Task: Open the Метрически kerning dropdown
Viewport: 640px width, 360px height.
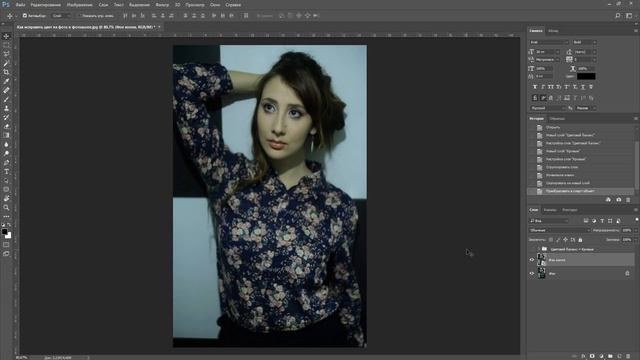Action: pos(547,60)
